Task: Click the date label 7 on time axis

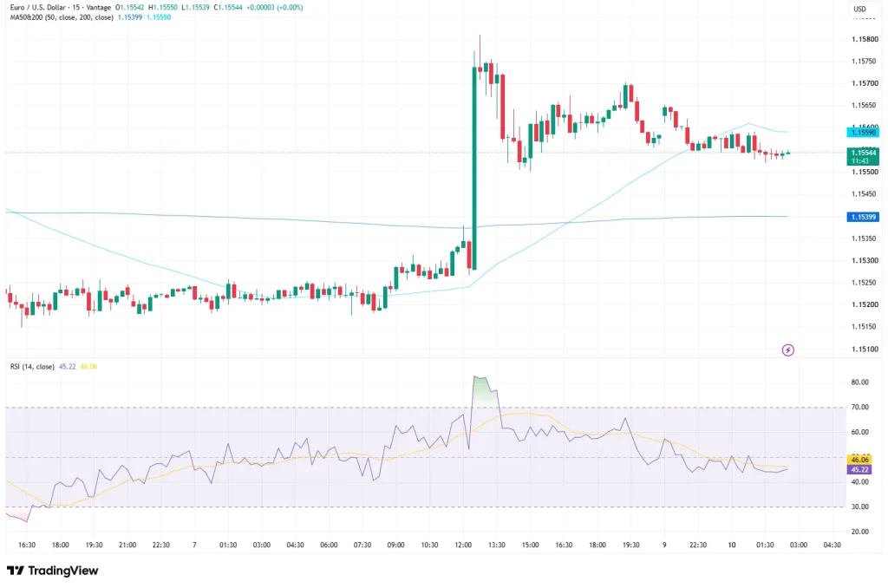Action: (194, 545)
